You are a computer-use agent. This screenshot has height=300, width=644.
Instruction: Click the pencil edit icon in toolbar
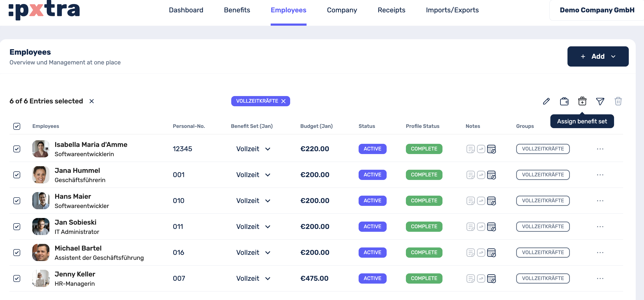pos(546,101)
